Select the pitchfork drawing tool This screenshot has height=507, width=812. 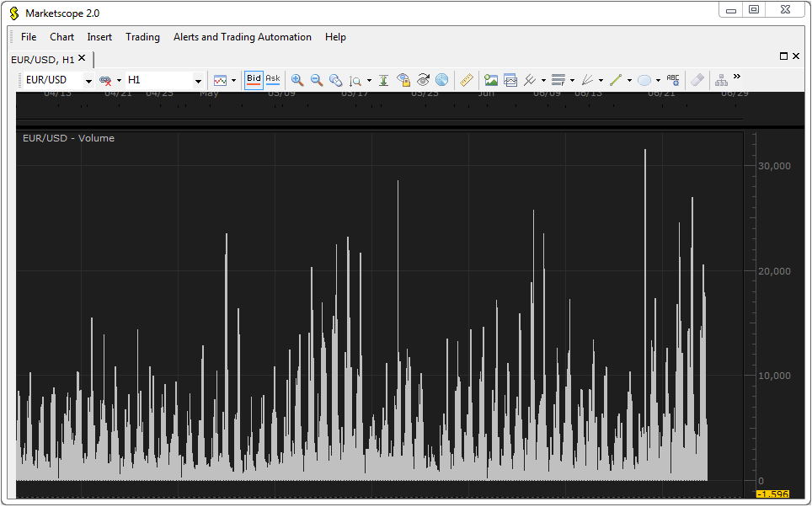click(x=529, y=80)
